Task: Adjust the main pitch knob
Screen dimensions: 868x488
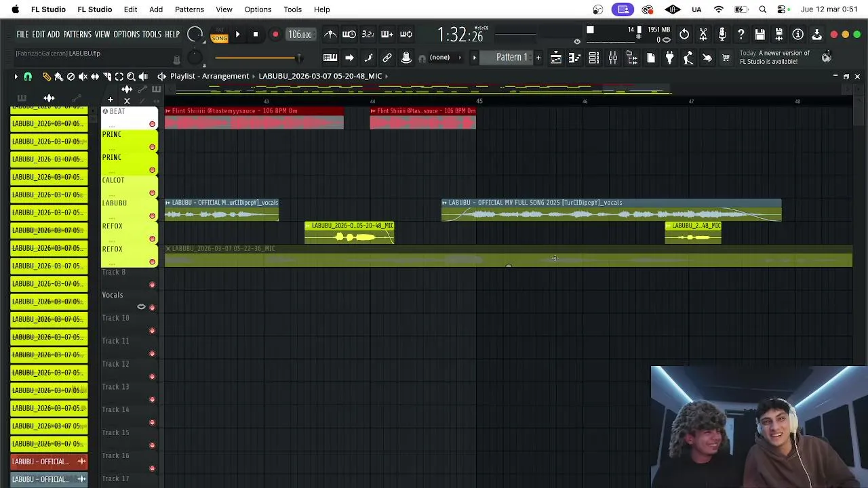Action: point(195,58)
